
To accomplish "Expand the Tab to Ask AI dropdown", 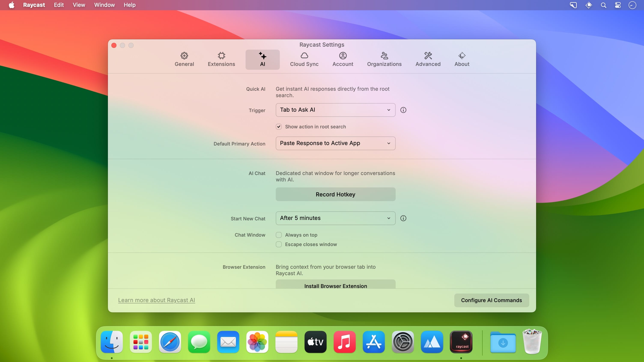I will coord(335,110).
